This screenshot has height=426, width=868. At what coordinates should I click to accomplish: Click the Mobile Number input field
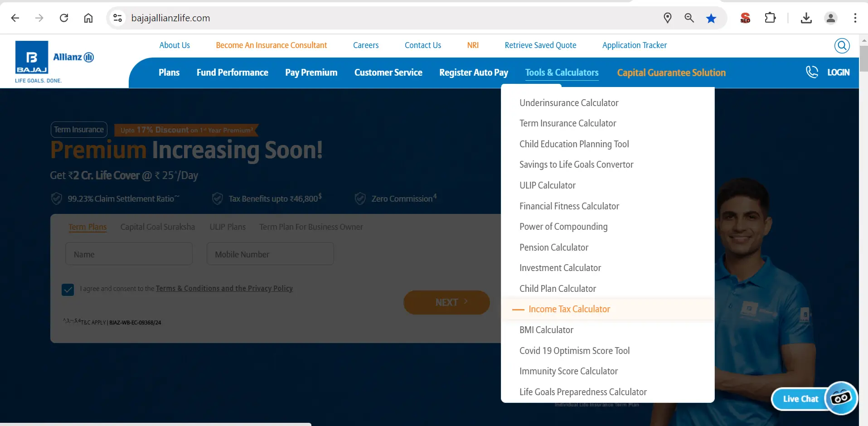click(x=270, y=254)
